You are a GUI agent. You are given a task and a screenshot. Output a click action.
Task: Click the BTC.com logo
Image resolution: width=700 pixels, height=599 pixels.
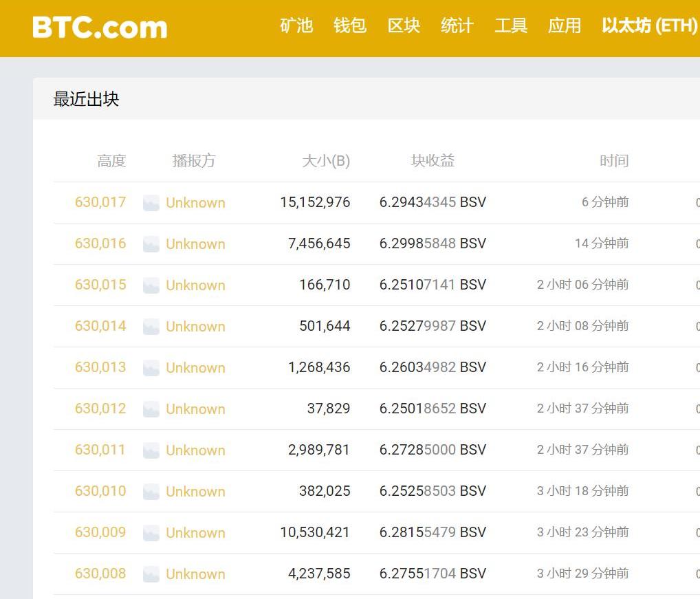(100, 28)
